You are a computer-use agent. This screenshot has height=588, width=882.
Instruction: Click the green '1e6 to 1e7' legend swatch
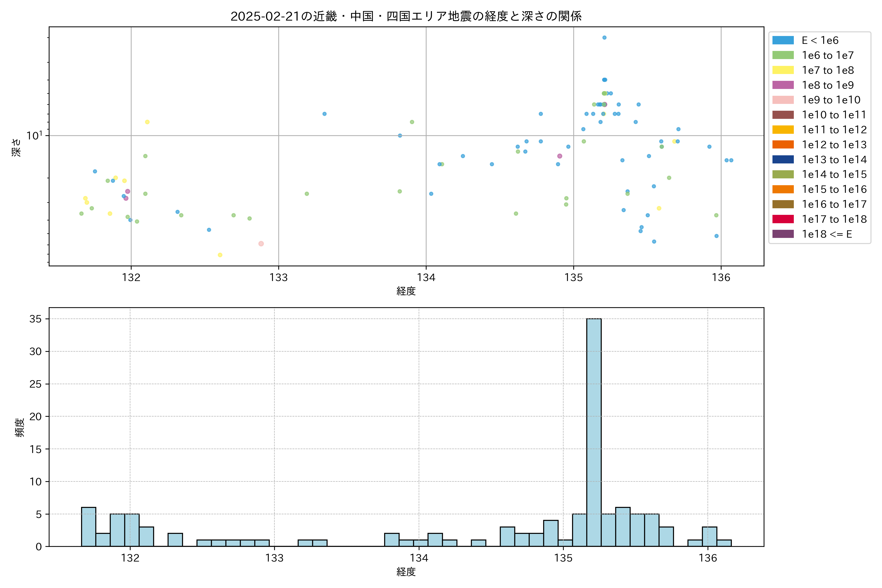(x=783, y=56)
